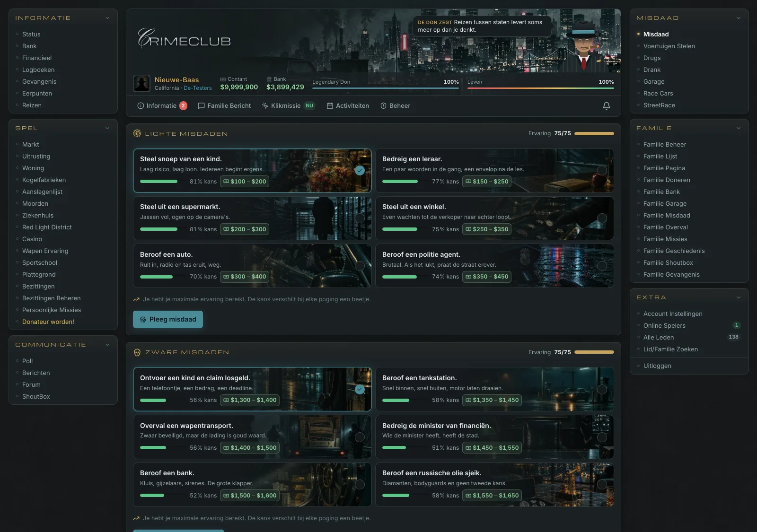Click the Lichte Misdaden Ervaring progress bar
This screenshot has width=757, height=532.
click(x=594, y=134)
